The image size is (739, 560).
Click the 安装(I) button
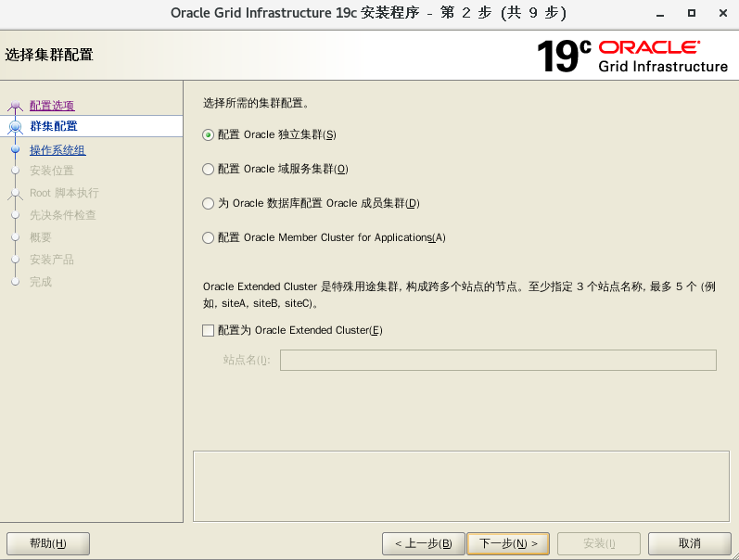tap(599, 544)
